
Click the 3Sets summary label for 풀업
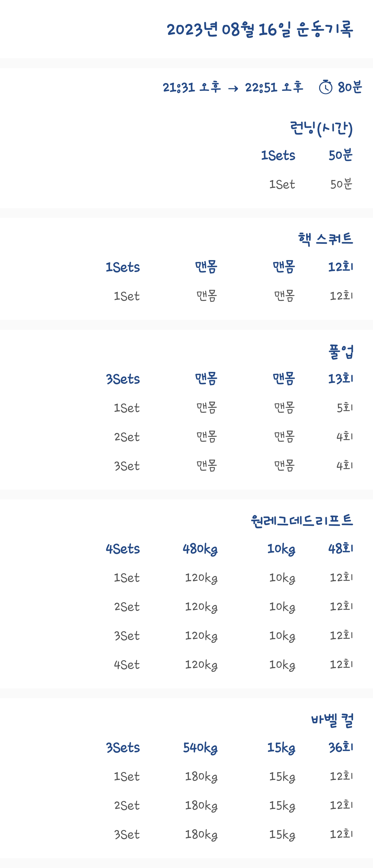(123, 379)
